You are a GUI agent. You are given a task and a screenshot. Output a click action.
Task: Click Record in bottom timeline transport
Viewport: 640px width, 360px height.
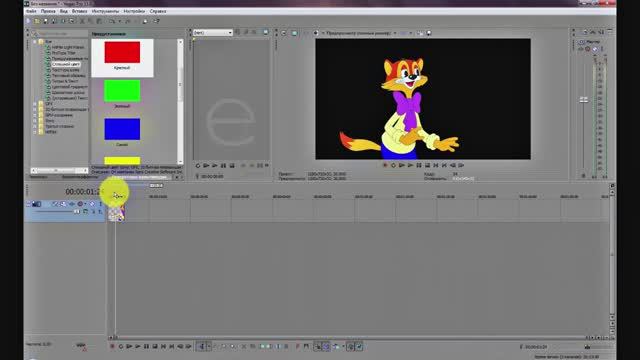[112, 347]
